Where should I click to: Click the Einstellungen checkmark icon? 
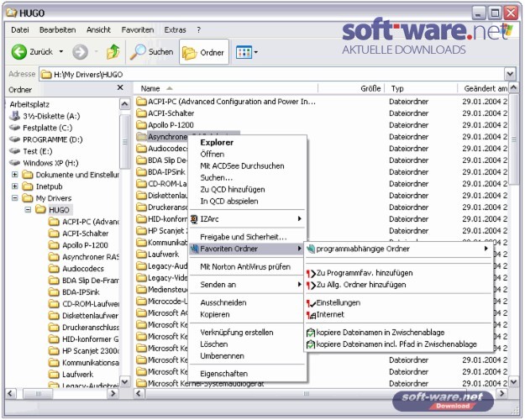pyautogui.click(x=311, y=303)
